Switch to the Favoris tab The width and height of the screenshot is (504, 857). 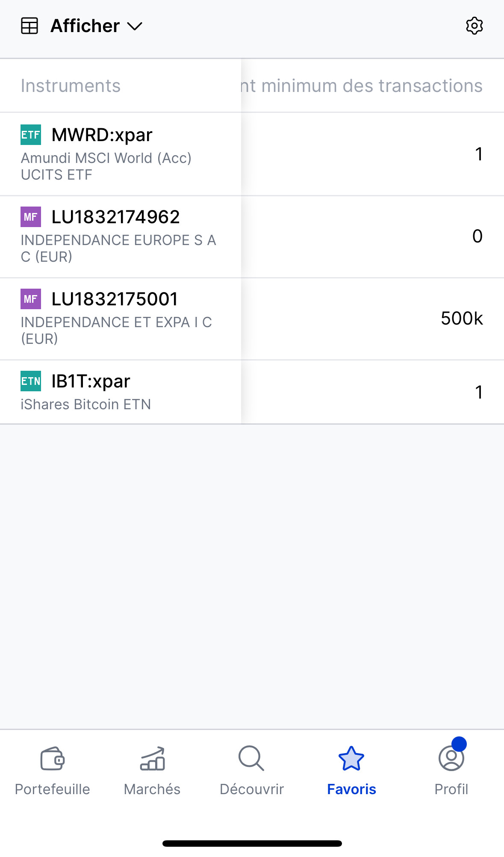(351, 770)
